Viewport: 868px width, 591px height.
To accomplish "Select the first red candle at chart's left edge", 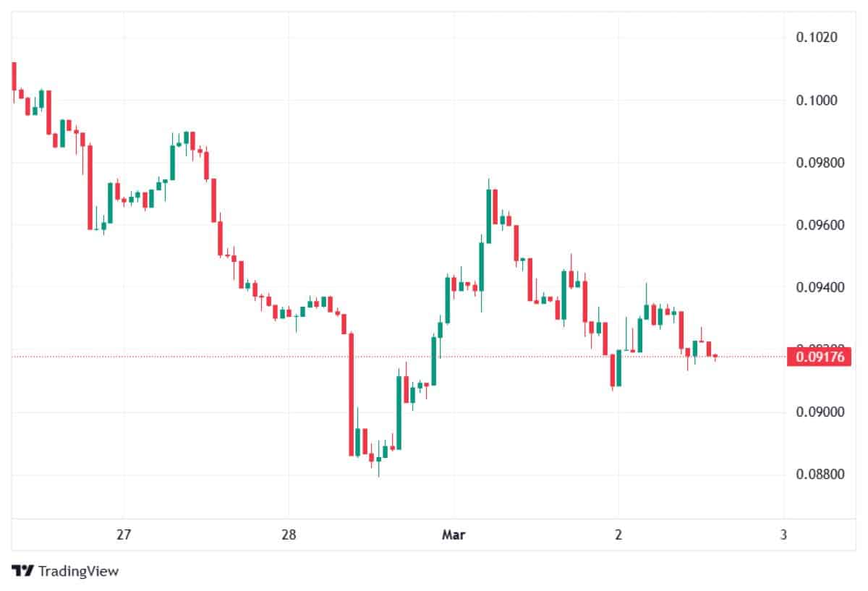I will [14, 76].
